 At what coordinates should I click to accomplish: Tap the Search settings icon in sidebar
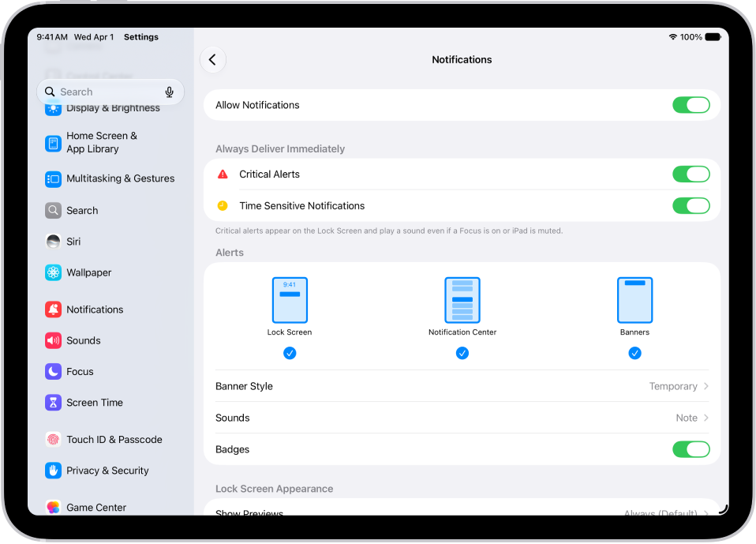[53, 211]
